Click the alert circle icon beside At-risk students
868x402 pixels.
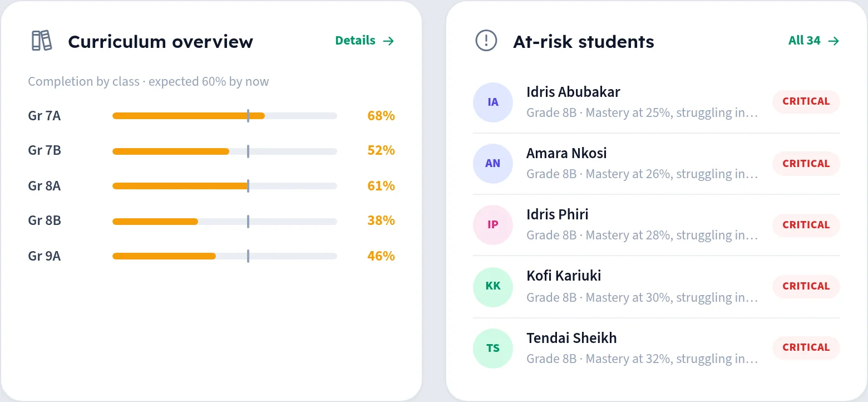pyautogui.click(x=486, y=41)
